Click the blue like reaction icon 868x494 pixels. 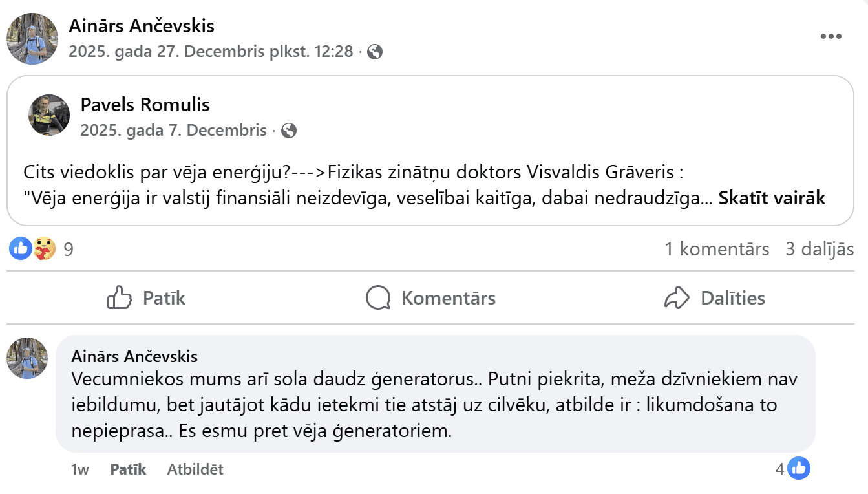point(20,248)
